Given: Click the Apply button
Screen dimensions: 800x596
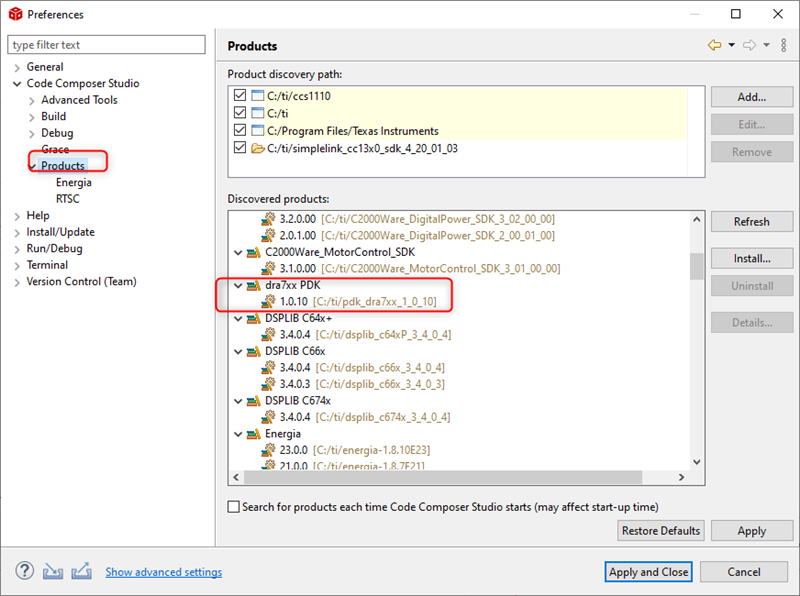Looking at the screenshot, I should [x=752, y=531].
